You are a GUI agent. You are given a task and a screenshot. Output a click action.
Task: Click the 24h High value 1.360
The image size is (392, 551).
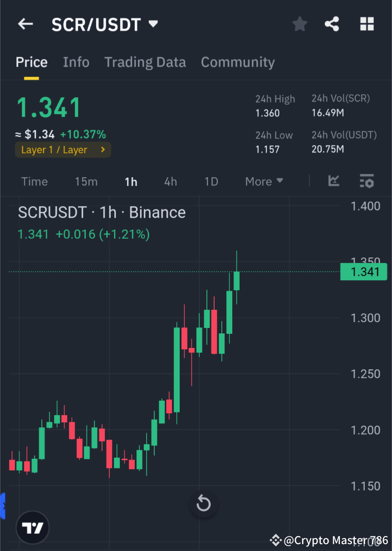pyautogui.click(x=267, y=113)
